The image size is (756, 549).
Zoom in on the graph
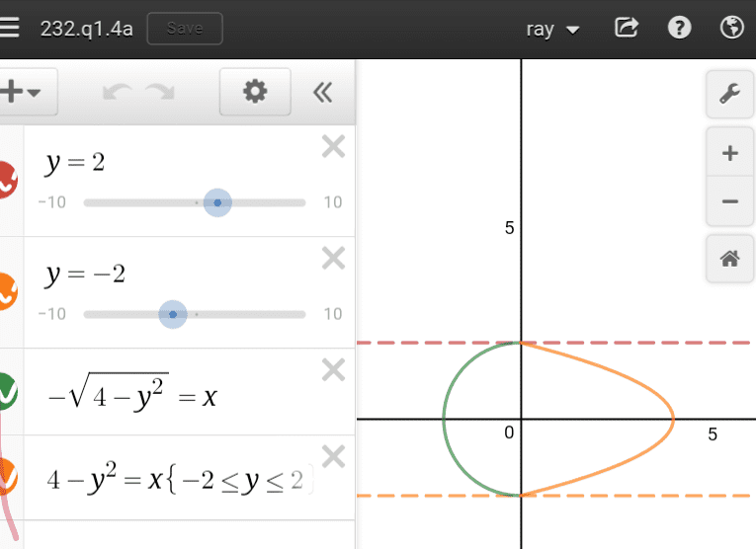[x=730, y=153]
